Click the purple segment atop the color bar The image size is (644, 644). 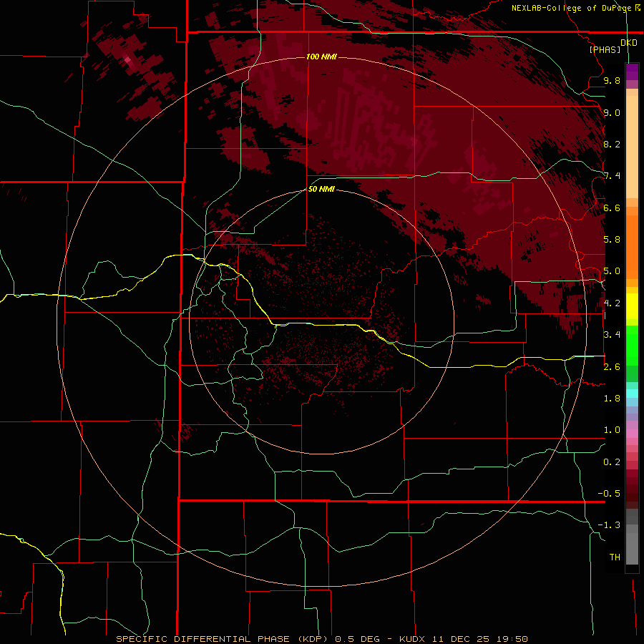(x=632, y=72)
